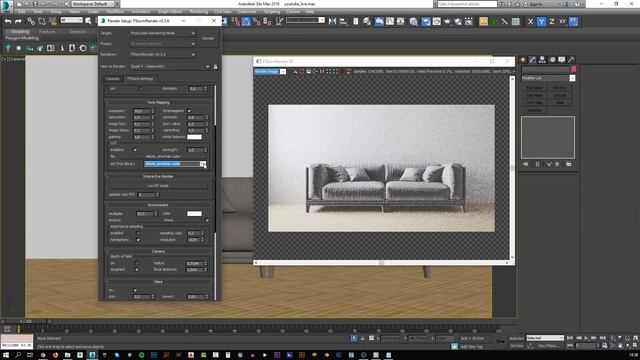
Task: Click save icon in FStormRender window toolbar
Action: [309, 71]
